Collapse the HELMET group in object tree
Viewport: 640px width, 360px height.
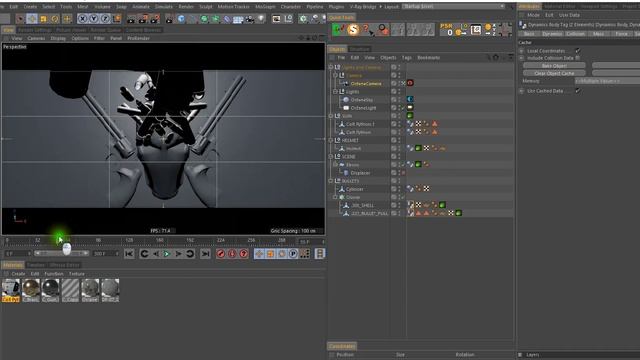point(331,140)
